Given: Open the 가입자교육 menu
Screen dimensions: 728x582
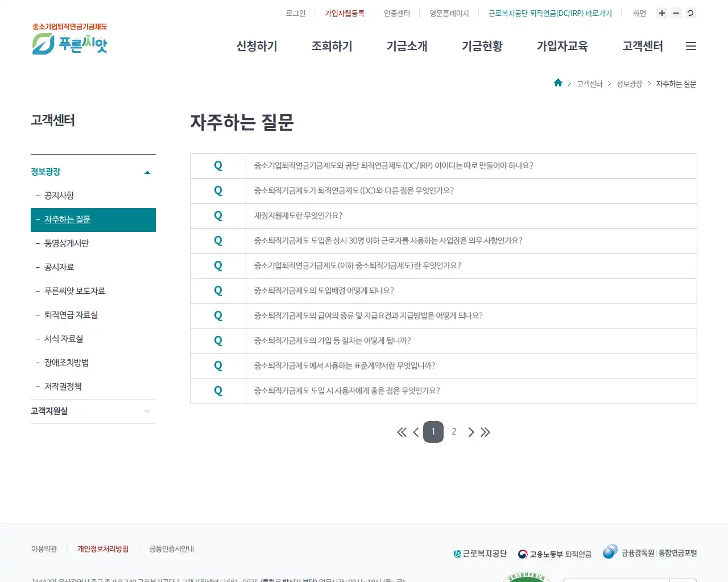Looking at the screenshot, I should (x=562, y=46).
